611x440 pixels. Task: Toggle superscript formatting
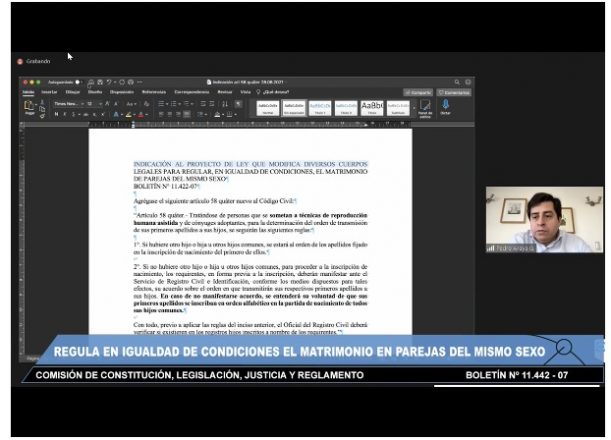(x=102, y=114)
